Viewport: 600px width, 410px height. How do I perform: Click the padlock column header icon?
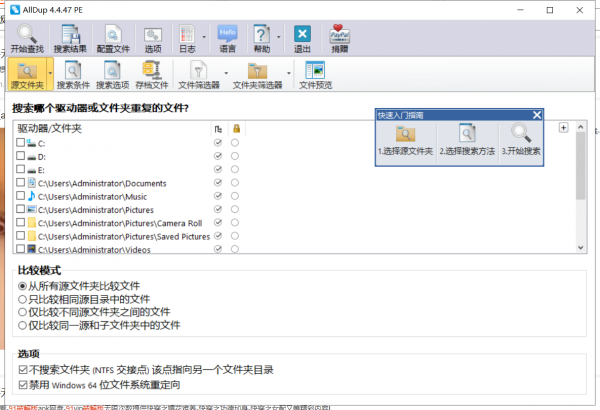point(236,129)
